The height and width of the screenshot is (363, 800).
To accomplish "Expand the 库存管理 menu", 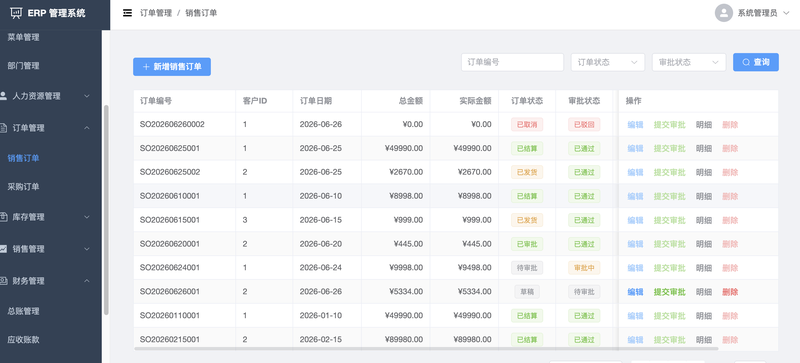I will [51, 217].
